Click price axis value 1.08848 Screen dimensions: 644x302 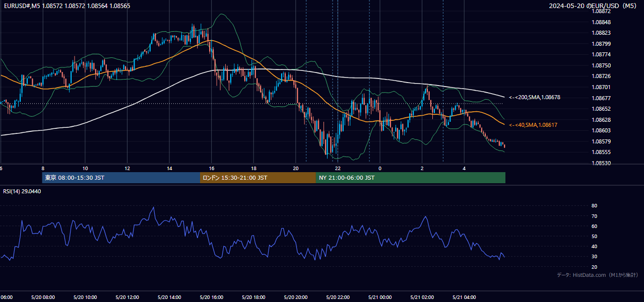601,22
